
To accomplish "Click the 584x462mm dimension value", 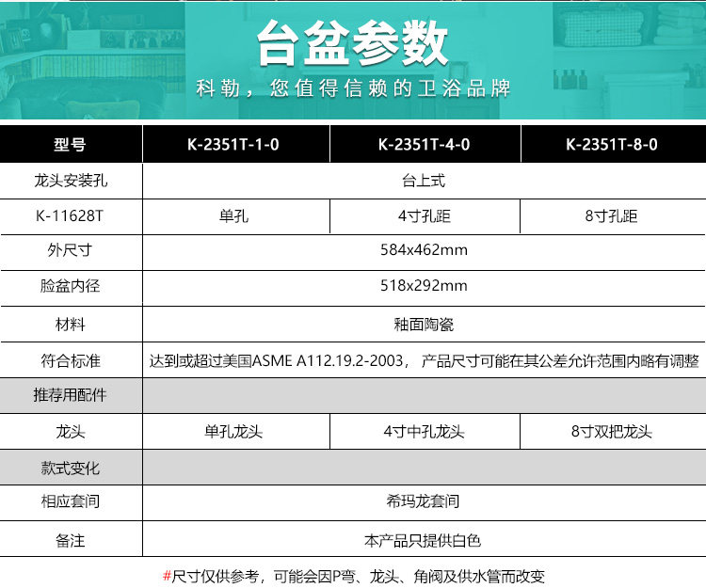I will (x=424, y=249).
